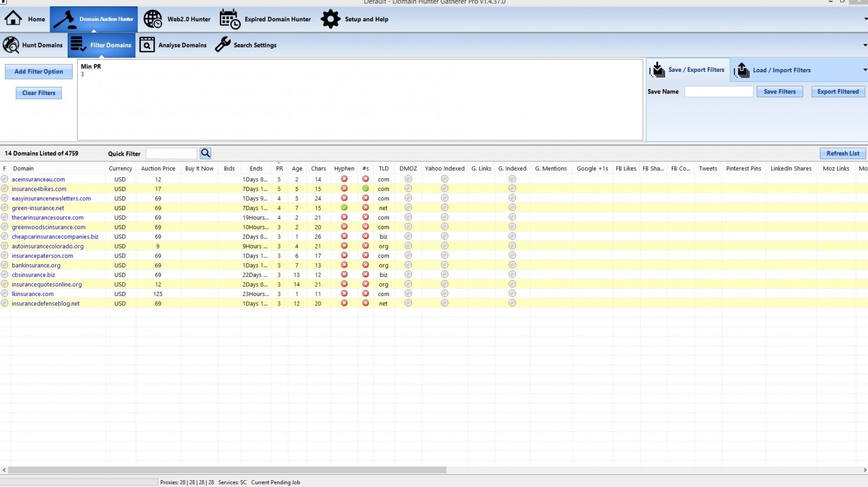Expand the main toolbar overflow arrow
This screenshot has height=487, width=868.
(865, 19)
